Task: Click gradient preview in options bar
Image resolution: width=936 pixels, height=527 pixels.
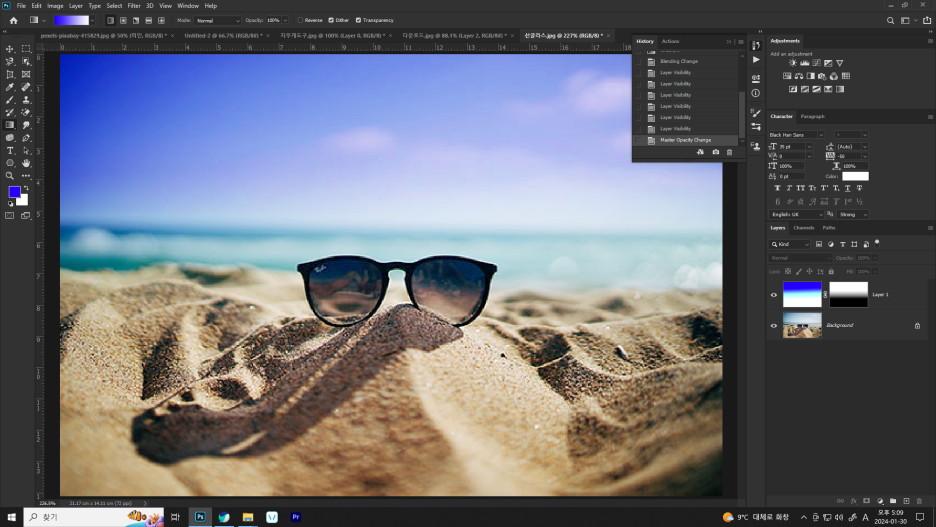Action: (71, 20)
